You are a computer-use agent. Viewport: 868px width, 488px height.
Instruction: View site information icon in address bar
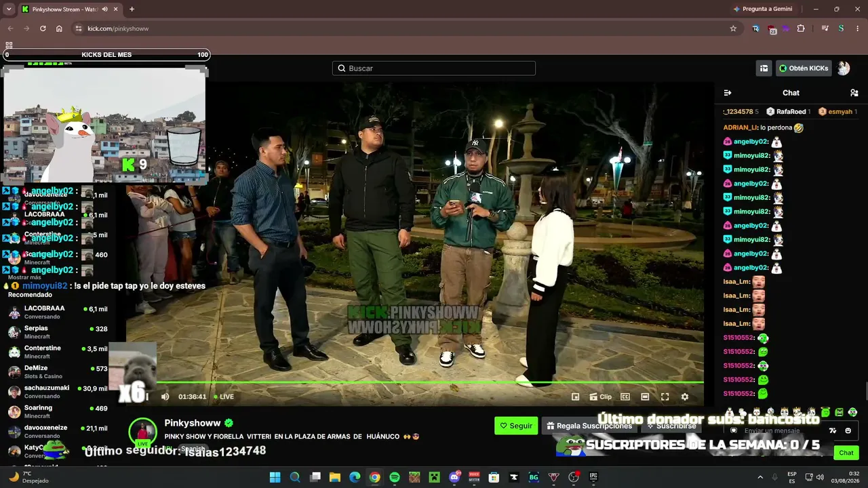pos(79,28)
